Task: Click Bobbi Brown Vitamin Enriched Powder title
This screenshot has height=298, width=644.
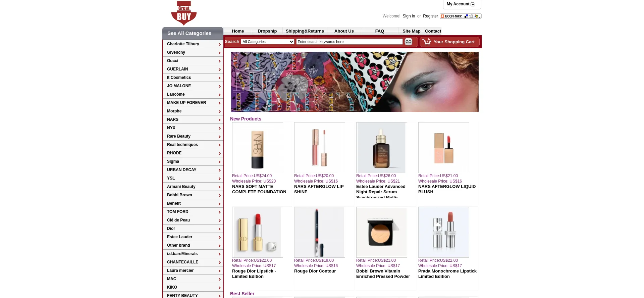Action: click(383, 274)
